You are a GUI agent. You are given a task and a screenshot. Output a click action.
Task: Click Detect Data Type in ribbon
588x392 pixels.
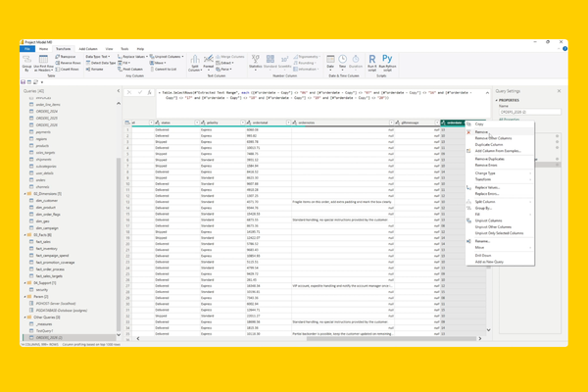[x=101, y=63]
